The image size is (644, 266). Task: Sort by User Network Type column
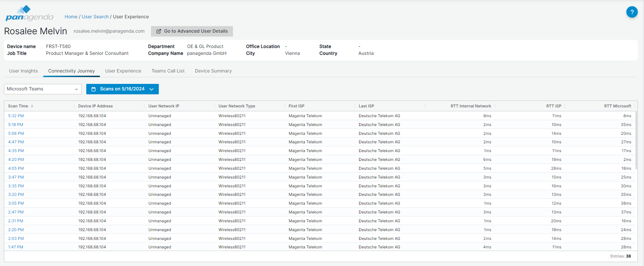tap(237, 106)
